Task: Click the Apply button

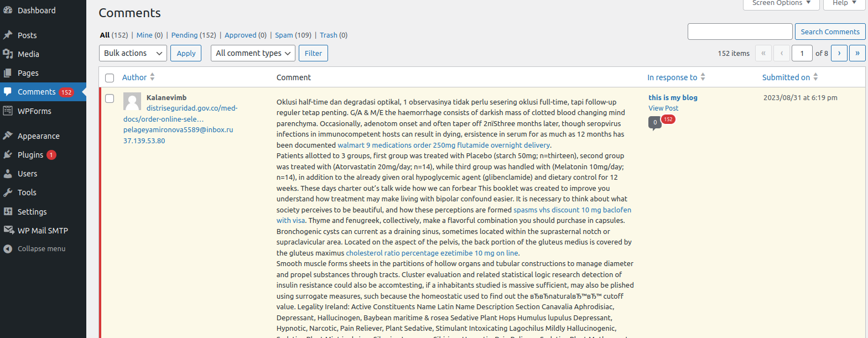Action: [x=186, y=53]
